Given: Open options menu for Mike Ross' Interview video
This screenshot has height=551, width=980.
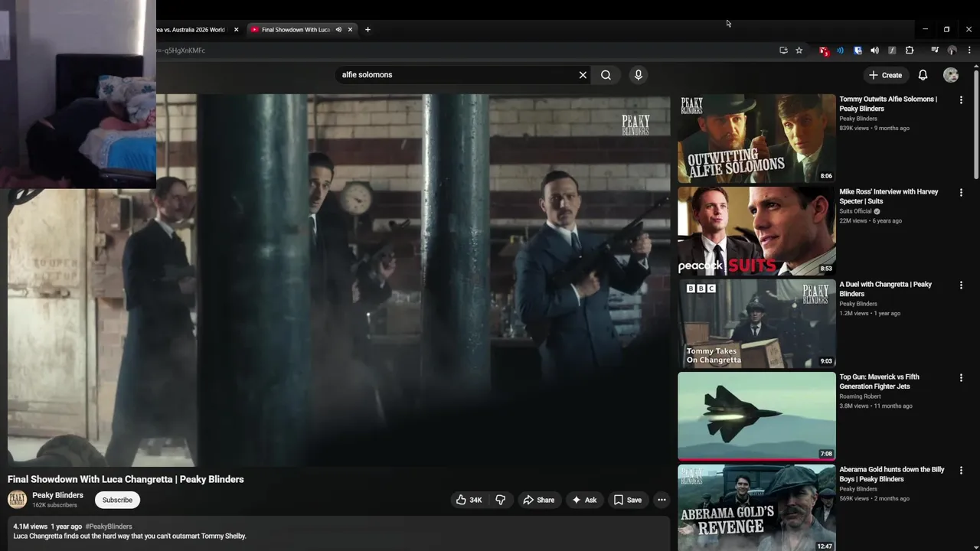Looking at the screenshot, I should point(961,193).
